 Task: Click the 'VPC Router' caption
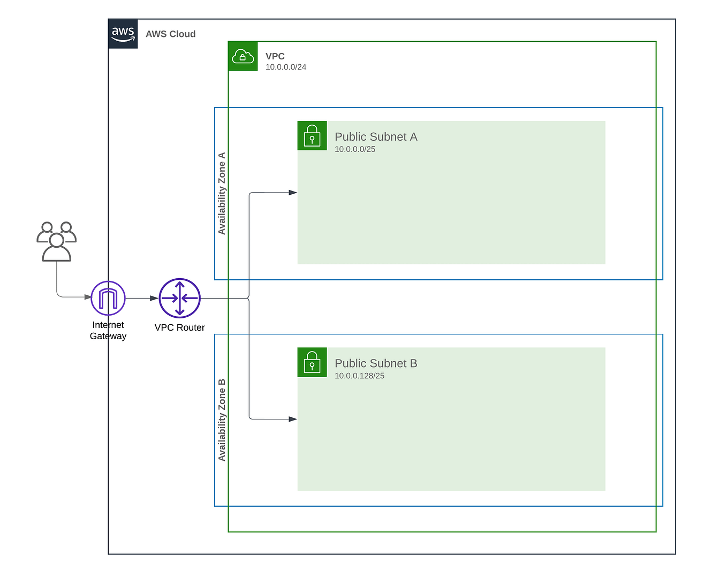[180, 327]
